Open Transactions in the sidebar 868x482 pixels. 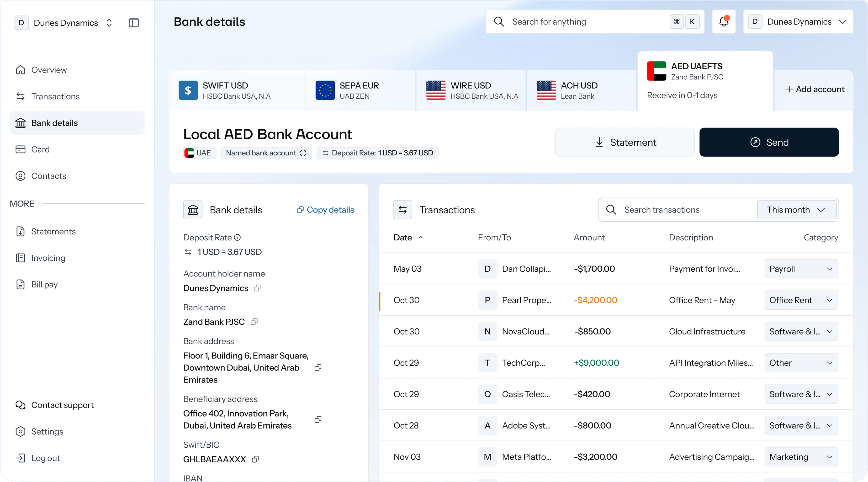pos(77,96)
